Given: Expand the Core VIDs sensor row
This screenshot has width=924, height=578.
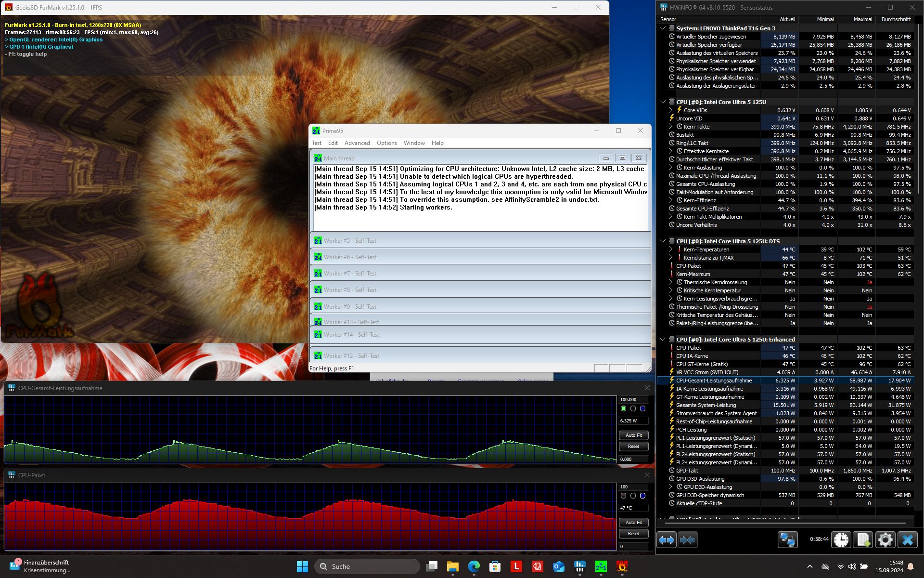Looking at the screenshot, I should coord(670,110).
